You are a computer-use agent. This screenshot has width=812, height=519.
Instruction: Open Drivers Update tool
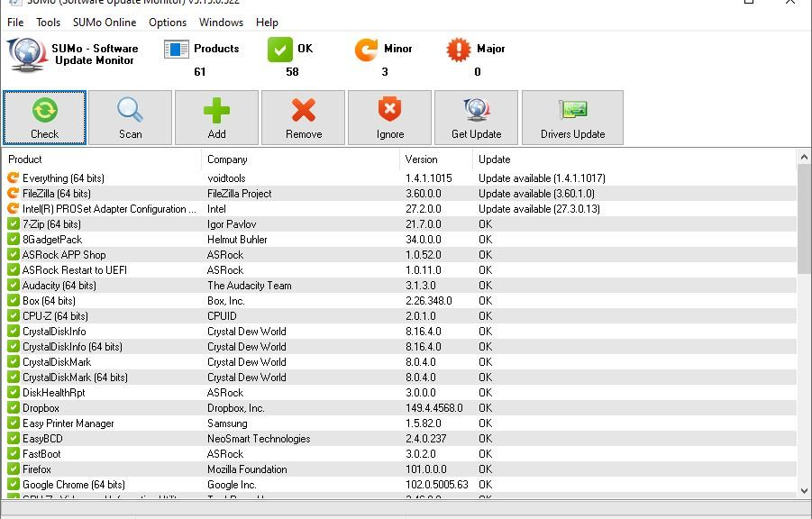[572, 117]
